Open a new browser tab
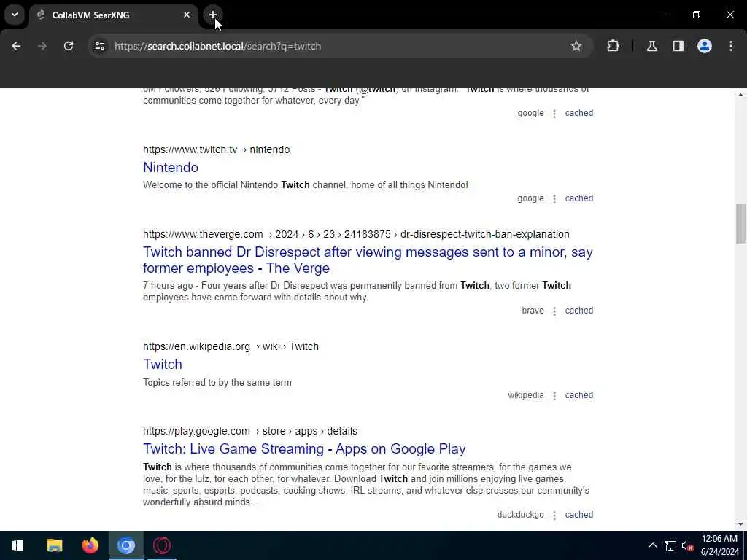 pyautogui.click(x=212, y=15)
